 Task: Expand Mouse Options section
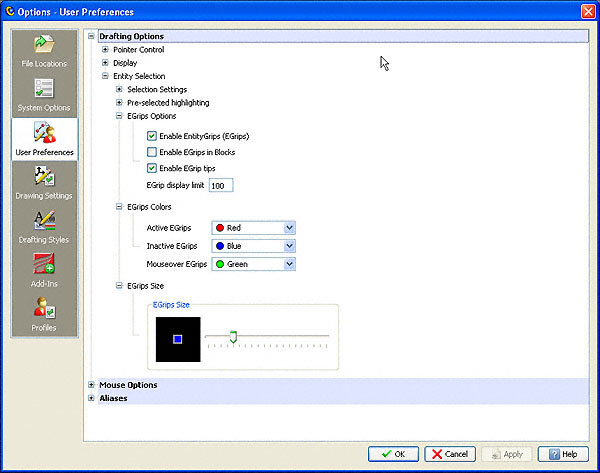(91, 385)
